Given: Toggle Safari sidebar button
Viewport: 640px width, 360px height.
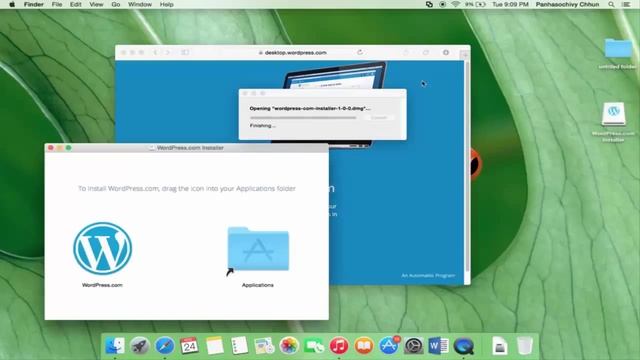Looking at the screenshot, I should tap(185, 53).
